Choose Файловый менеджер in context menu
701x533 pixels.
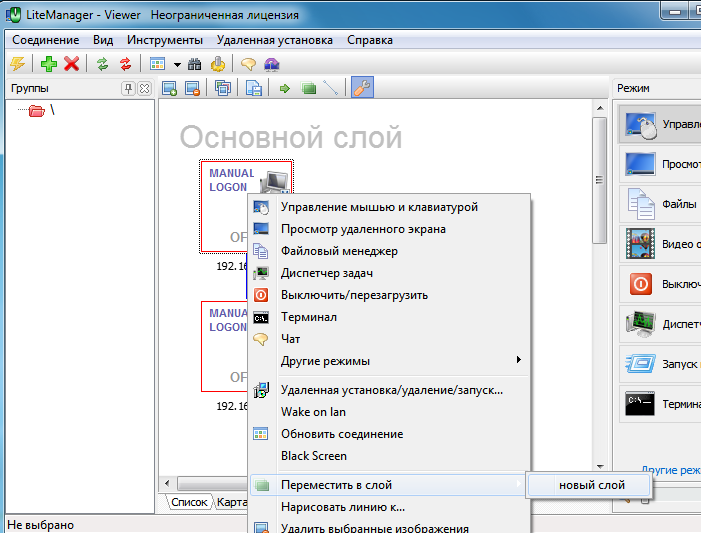point(389,251)
